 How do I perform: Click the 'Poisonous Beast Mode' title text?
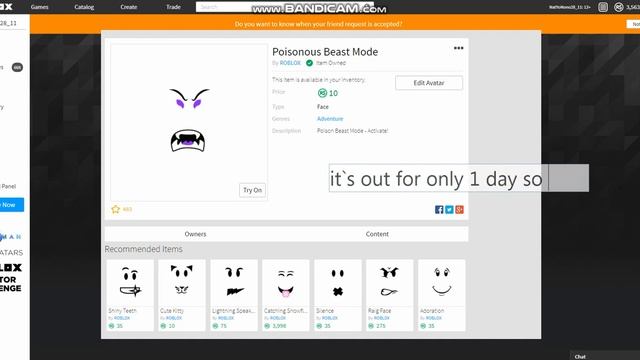pyautogui.click(x=325, y=52)
